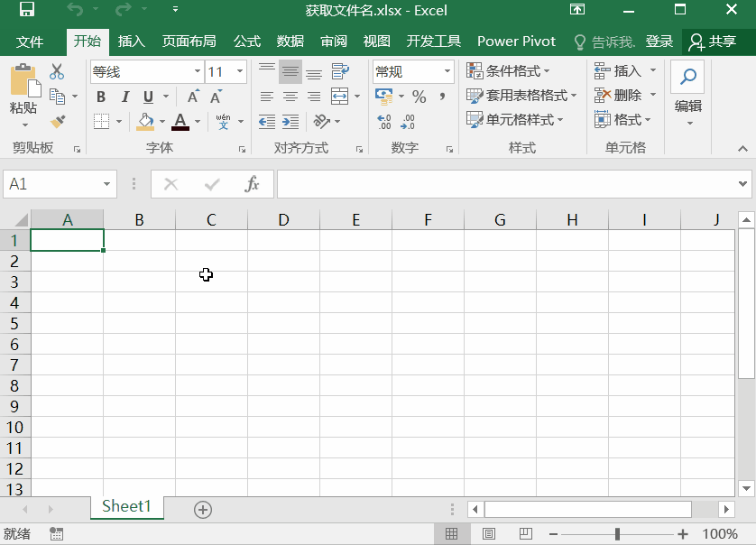Open the number format 常规 dropdown
This screenshot has width=756, height=545.
point(447,71)
